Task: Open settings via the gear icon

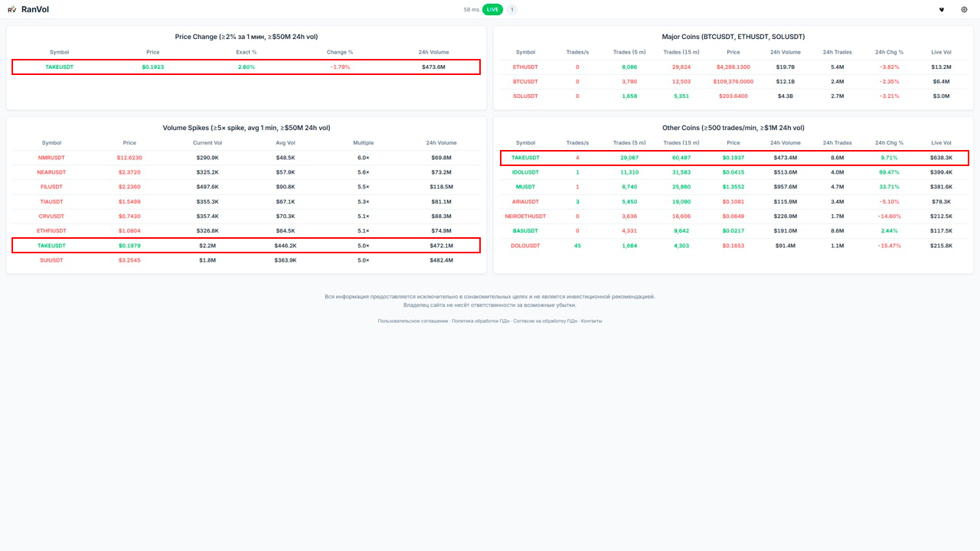Action: coord(964,10)
